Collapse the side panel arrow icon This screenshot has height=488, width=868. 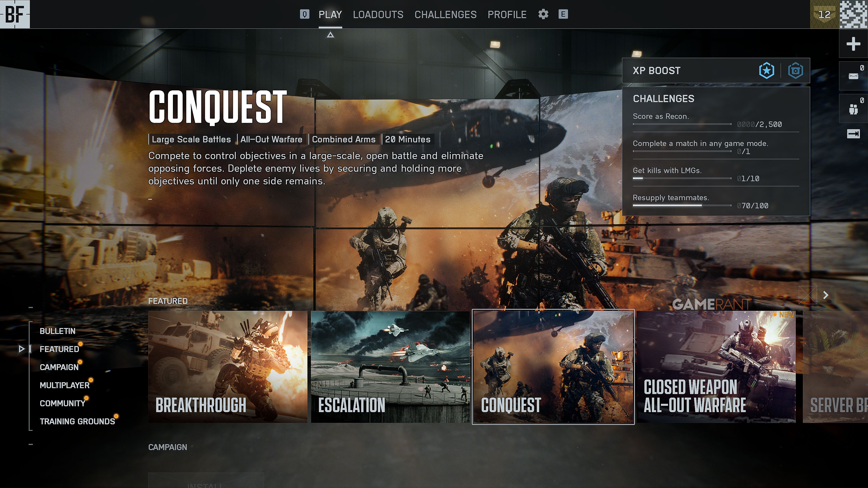(854, 134)
